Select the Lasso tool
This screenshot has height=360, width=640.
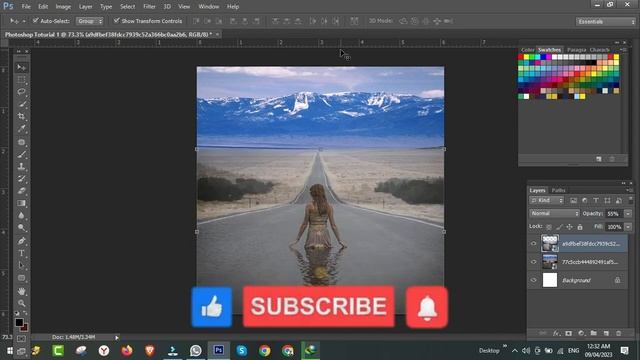[22, 92]
